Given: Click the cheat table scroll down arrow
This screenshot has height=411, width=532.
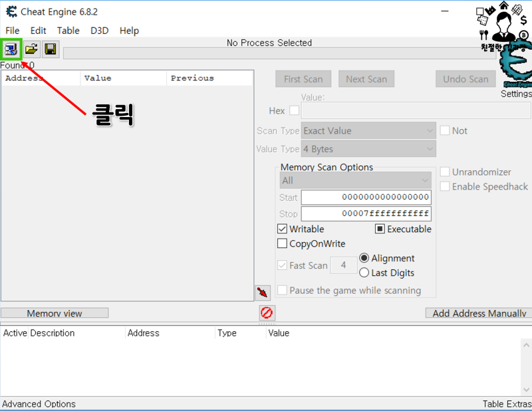Looking at the screenshot, I should [x=526, y=389].
